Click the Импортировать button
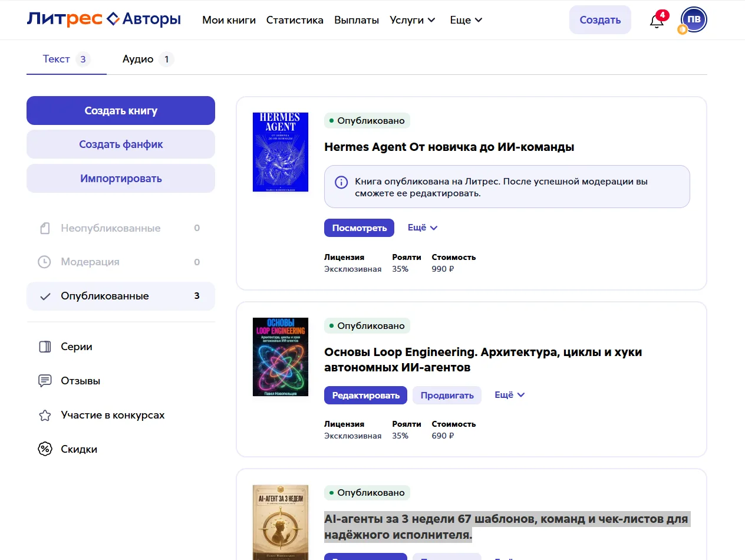745x560 pixels. click(x=121, y=179)
